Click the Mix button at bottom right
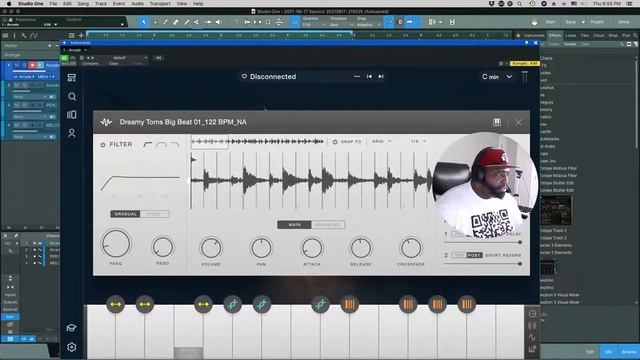The image size is (640, 360). coord(609,352)
